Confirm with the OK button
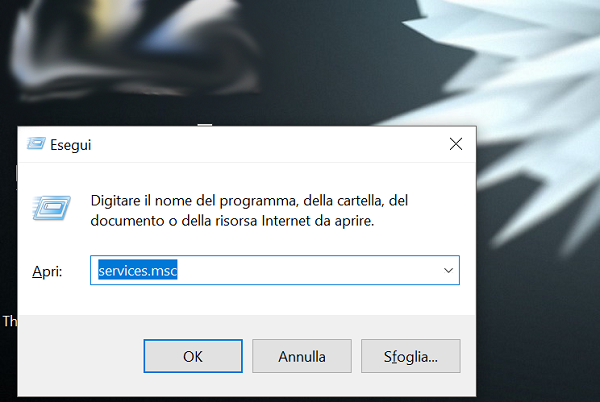The width and height of the screenshot is (600, 402). click(x=193, y=356)
